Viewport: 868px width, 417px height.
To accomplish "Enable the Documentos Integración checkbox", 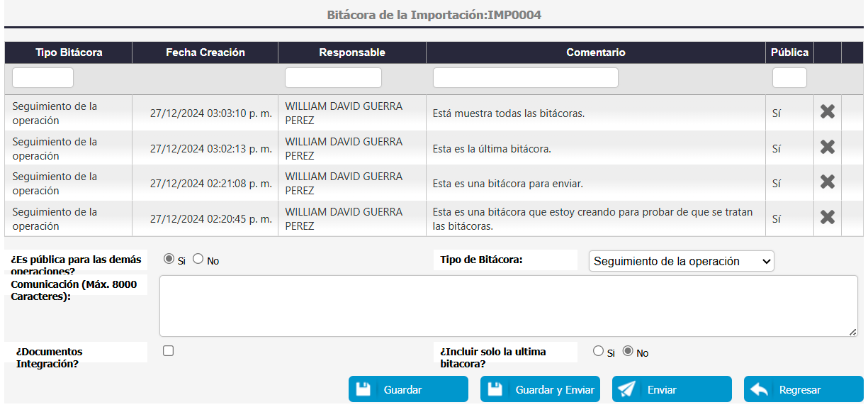I will click(168, 350).
